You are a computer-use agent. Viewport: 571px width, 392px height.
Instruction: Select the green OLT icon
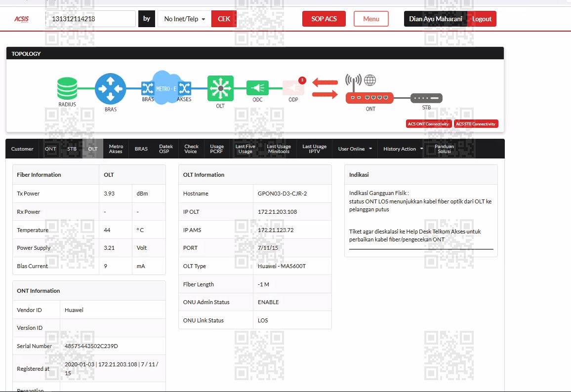click(x=220, y=88)
